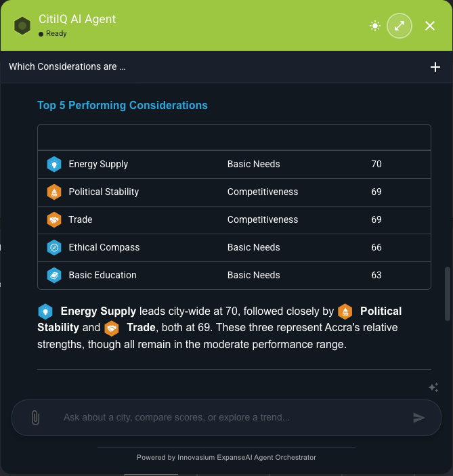Viewport: 453px width, 476px height.
Task: Expand the chat window to full size
Action: pos(400,26)
